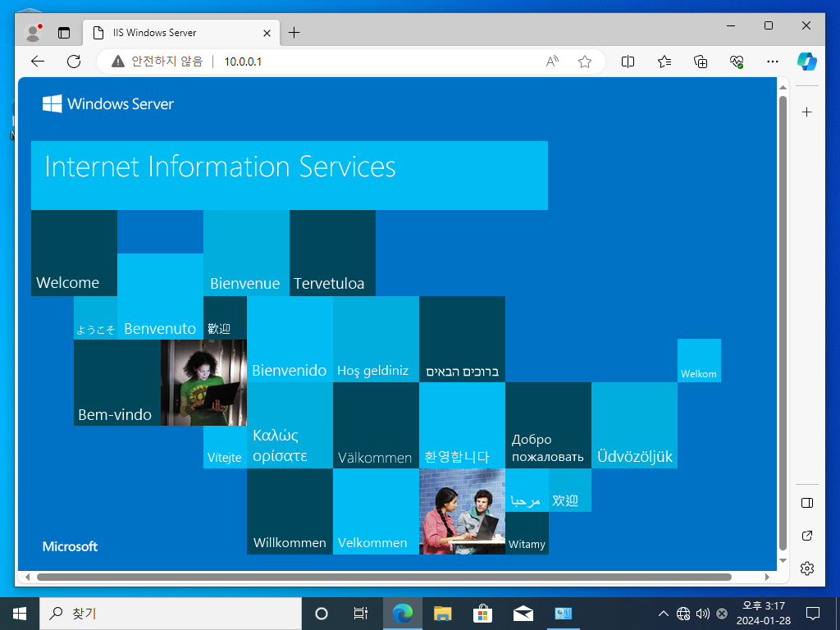Click the Hoş geldiniz tile
The image size is (840, 630).
click(376, 339)
